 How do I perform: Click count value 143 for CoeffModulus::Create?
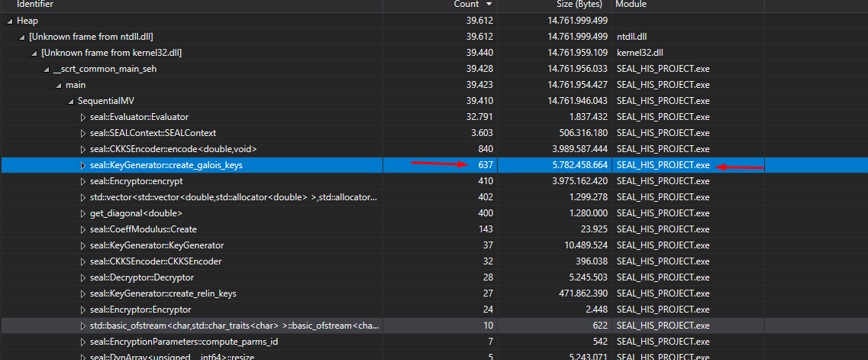(486, 230)
